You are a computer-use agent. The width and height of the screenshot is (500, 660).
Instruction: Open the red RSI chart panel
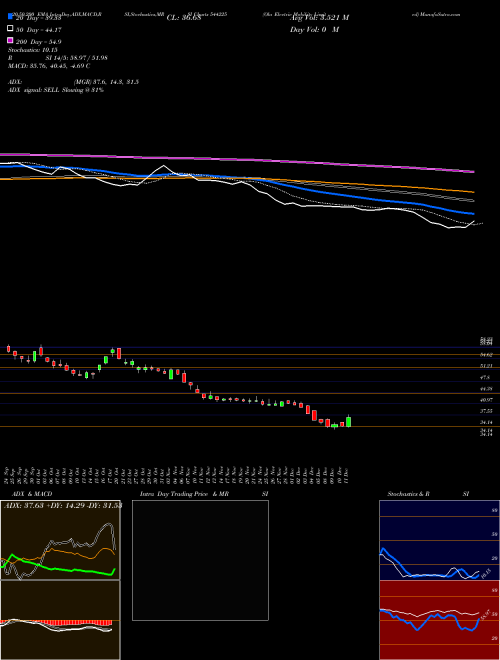[x=439, y=620]
